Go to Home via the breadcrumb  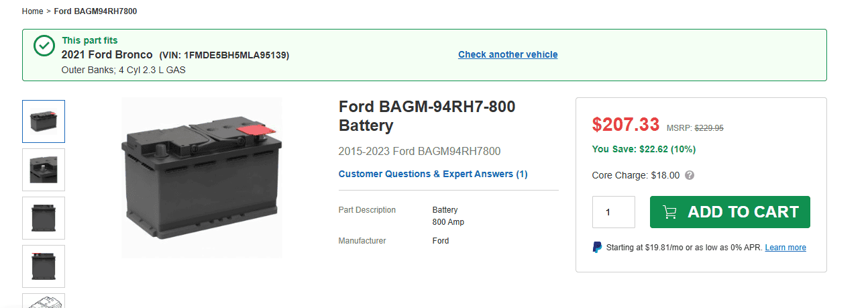pyautogui.click(x=32, y=11)
